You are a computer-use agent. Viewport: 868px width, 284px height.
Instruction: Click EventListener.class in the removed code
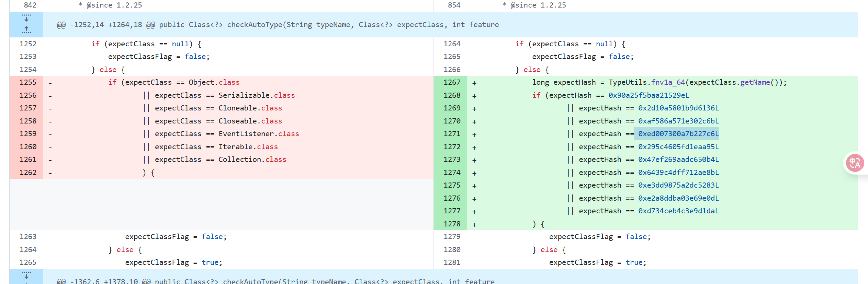point(258,134)
